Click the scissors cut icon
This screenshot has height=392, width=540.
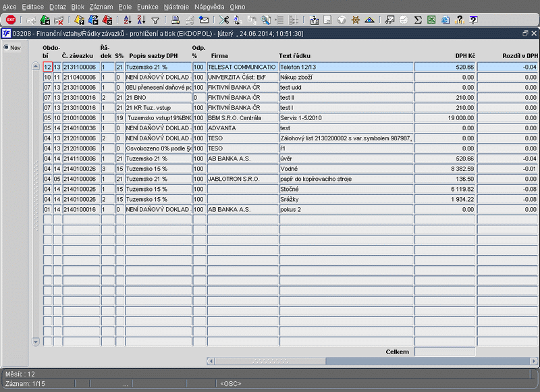tap(224, 20)
